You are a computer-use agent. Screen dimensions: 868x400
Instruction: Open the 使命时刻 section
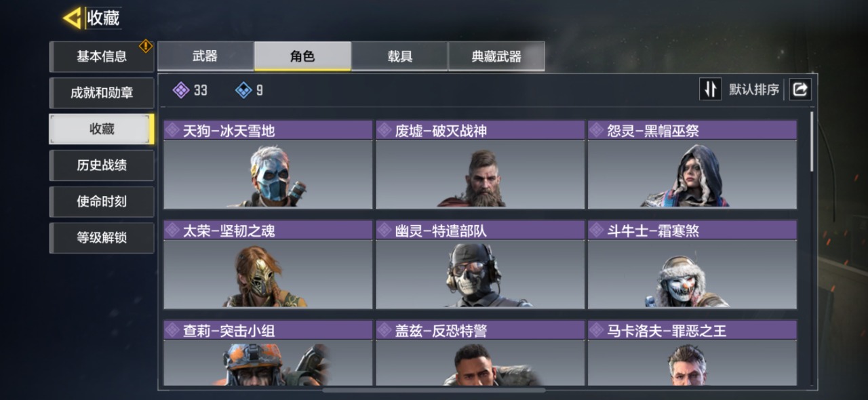tap(102, 201)
